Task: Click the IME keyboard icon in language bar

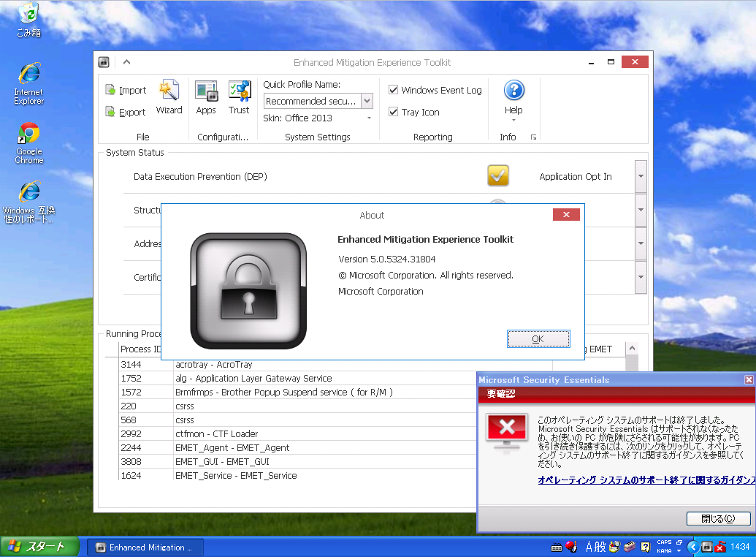Action: 557,547
